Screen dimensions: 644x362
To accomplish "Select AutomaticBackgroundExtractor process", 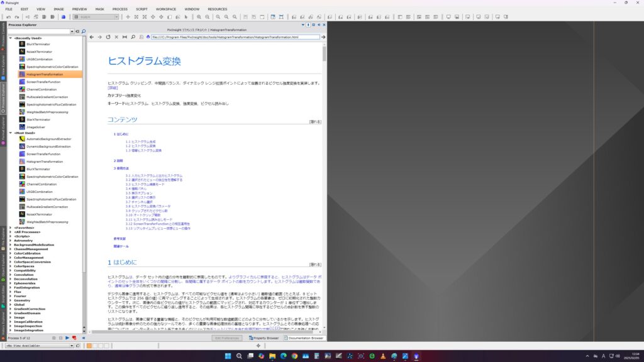I will click(x=48, y=139).
